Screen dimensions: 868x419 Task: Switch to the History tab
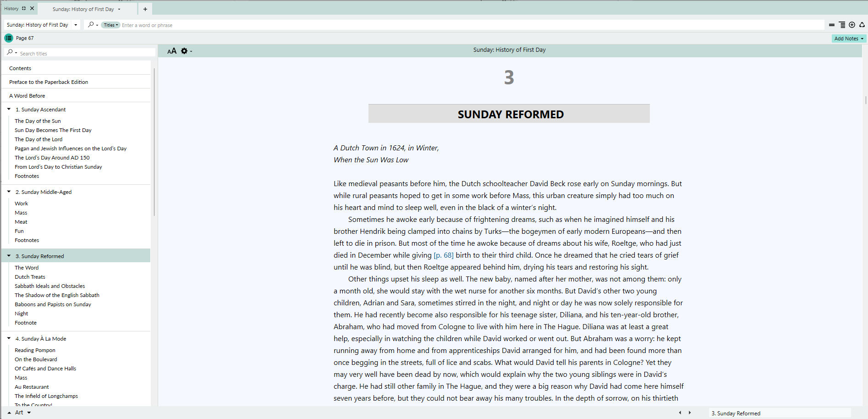[x=11, y=9]
